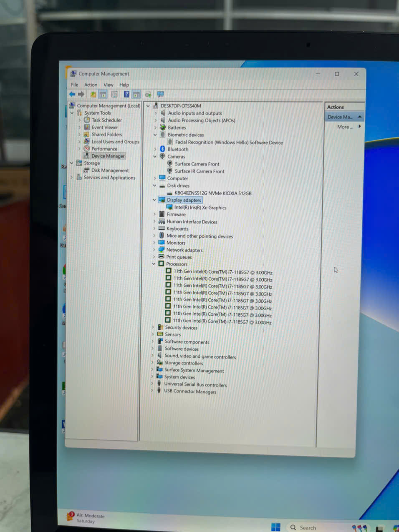Screen dimensions: 399x532
Task: Expand the Network adapters category
Action: tap(154, 250)
